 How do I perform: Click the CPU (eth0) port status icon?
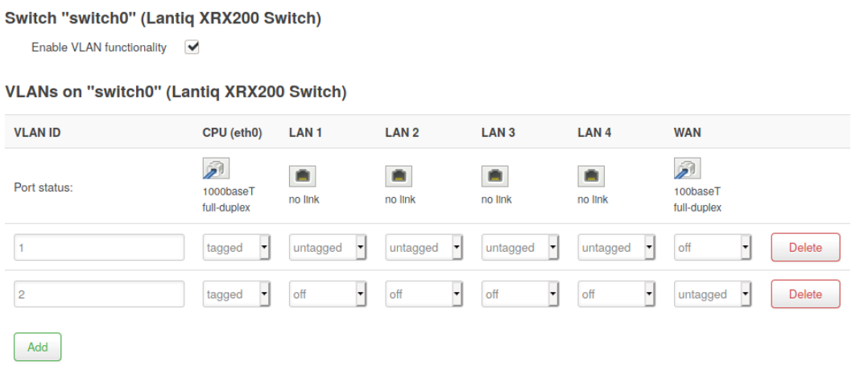click(215, 169)
